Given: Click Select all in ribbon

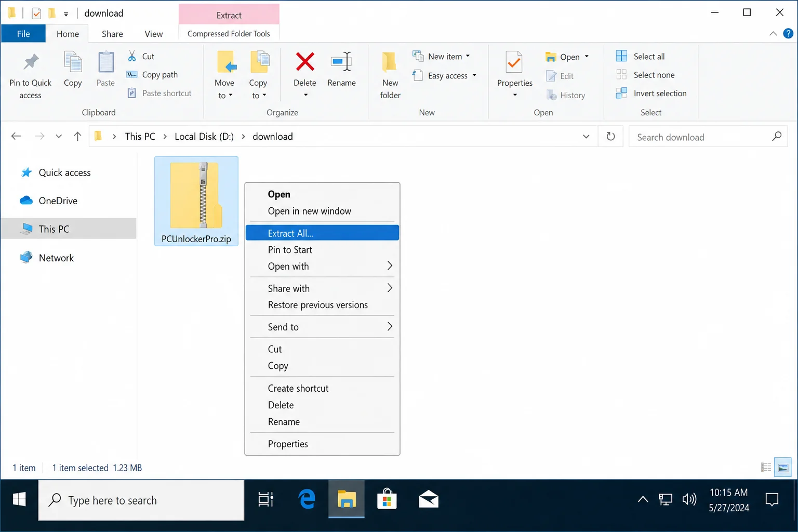Looking at the screenshot, I should (x=641, y=57).
